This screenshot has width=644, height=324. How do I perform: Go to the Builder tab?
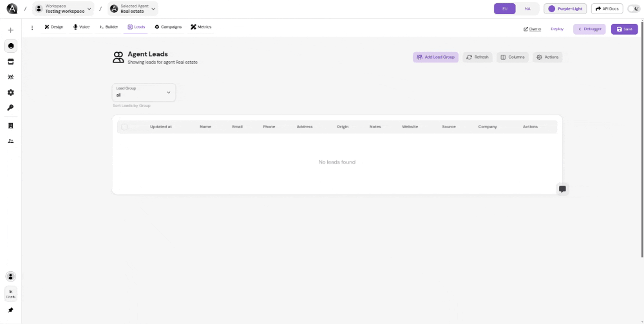pos(109,27)
